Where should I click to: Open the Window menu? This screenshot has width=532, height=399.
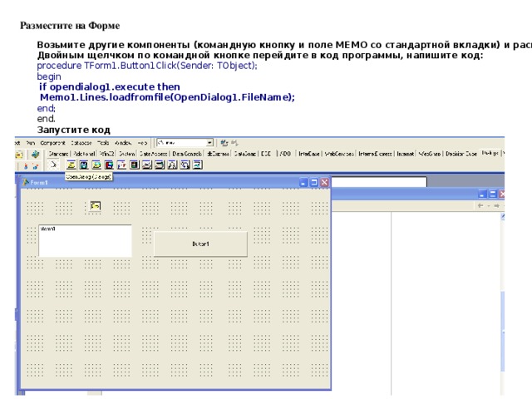point(123,143)
